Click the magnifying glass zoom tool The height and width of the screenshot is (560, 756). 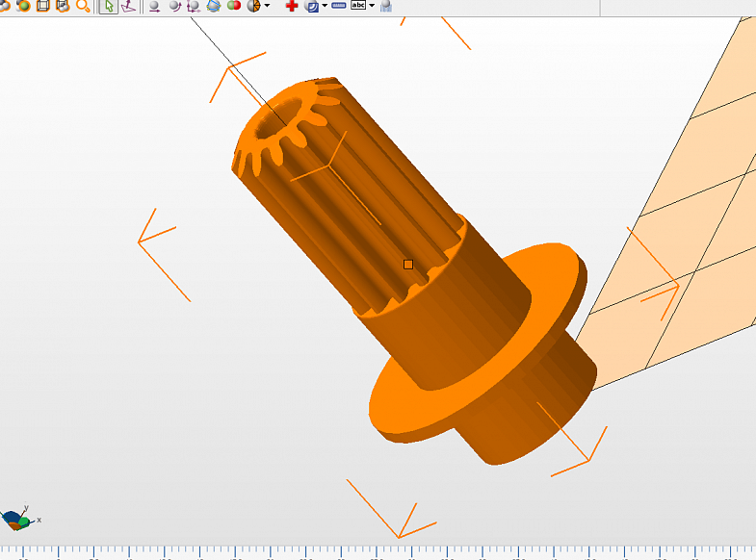click(83, 6)
